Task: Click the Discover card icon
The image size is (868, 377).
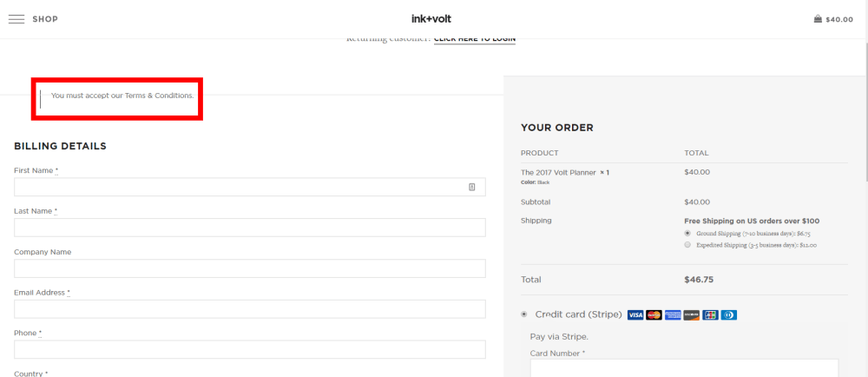Action: pos(692,314)
